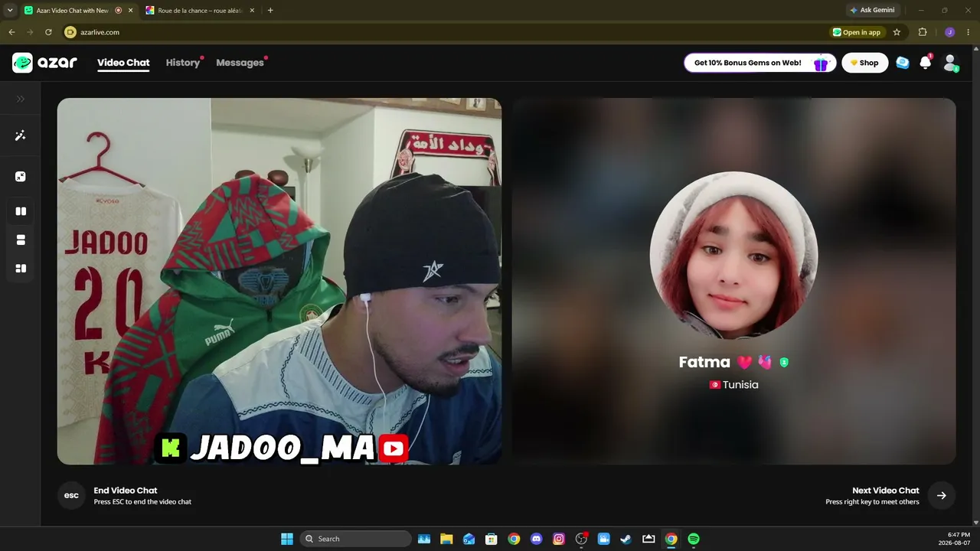Open OBS Studio from the taskbar

[581, 539]
